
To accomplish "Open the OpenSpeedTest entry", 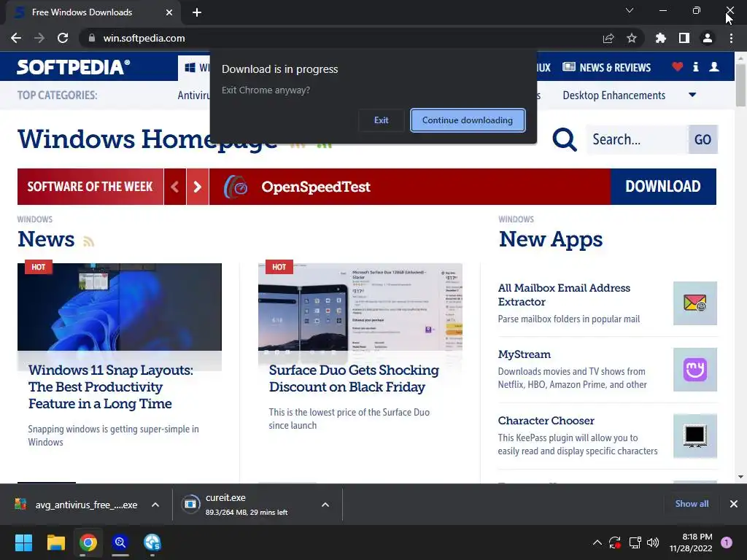I will pyautogui.click(x=315, y=187).
